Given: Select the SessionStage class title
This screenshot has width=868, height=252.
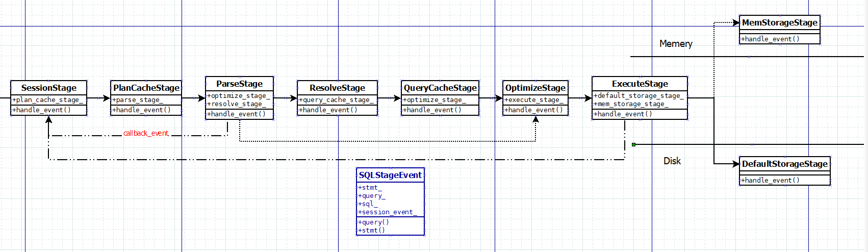Looking at the screenshot, I should 48,88.
